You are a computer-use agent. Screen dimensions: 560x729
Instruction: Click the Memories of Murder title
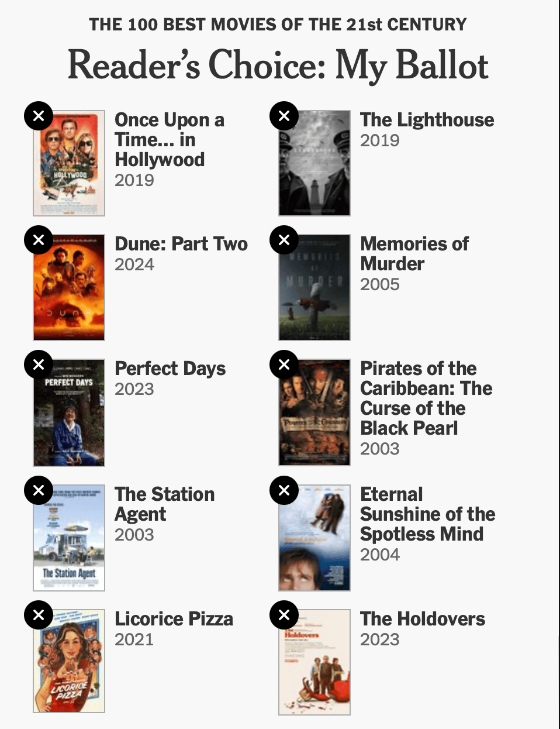[414, 253]
